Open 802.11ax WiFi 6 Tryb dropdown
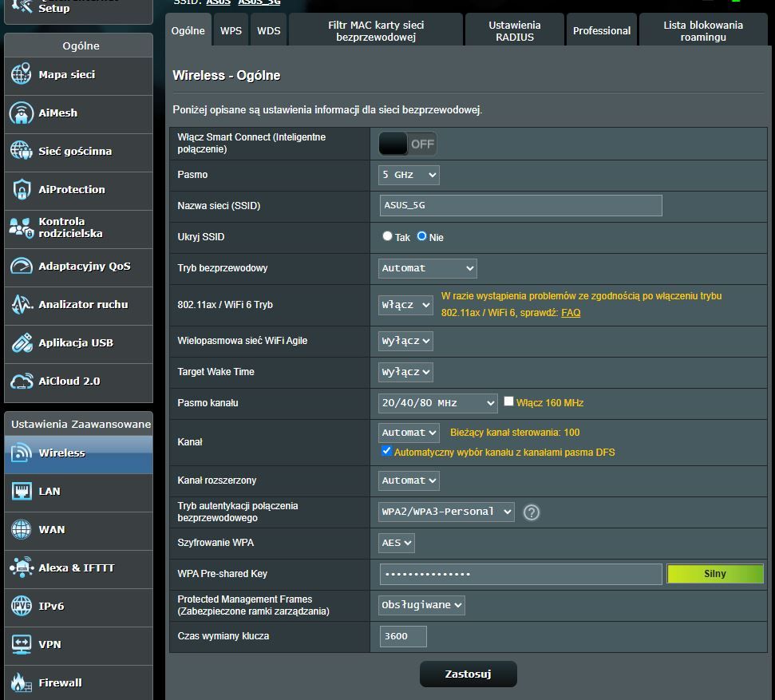Viewport: 775px width, 700px height. click(405, 305)
